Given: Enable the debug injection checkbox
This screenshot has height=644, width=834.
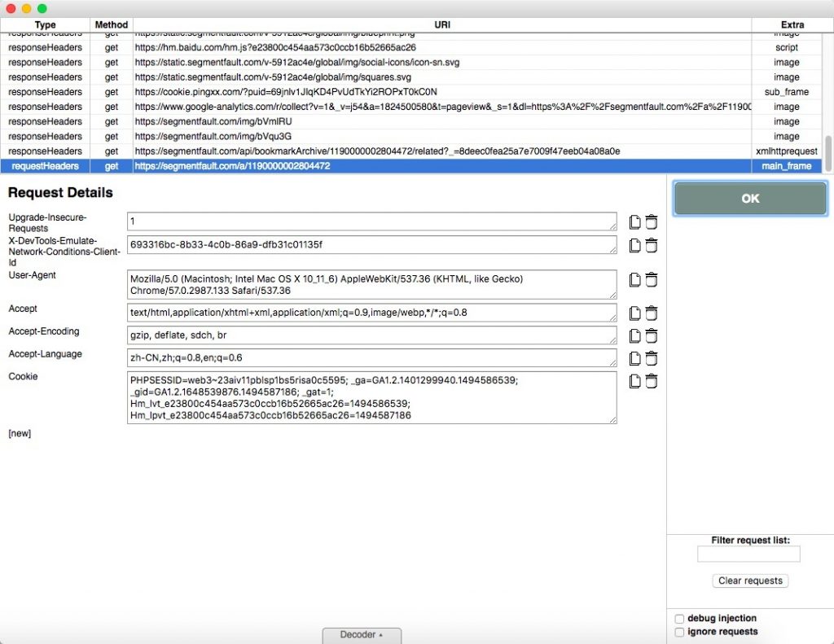Looking at the screenshot, I should click(x=680, y=619).
